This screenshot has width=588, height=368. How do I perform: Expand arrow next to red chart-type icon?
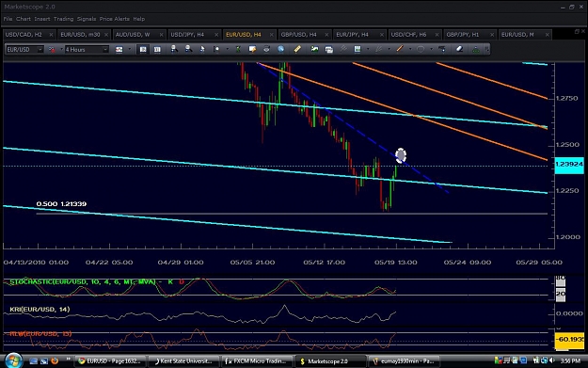click(x=61, y=50)
